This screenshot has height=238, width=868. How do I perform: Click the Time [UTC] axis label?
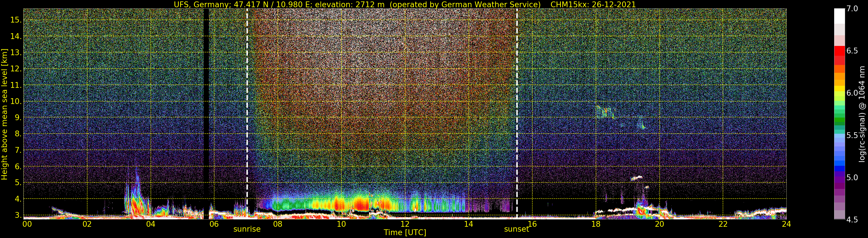(x=405, y=233)
